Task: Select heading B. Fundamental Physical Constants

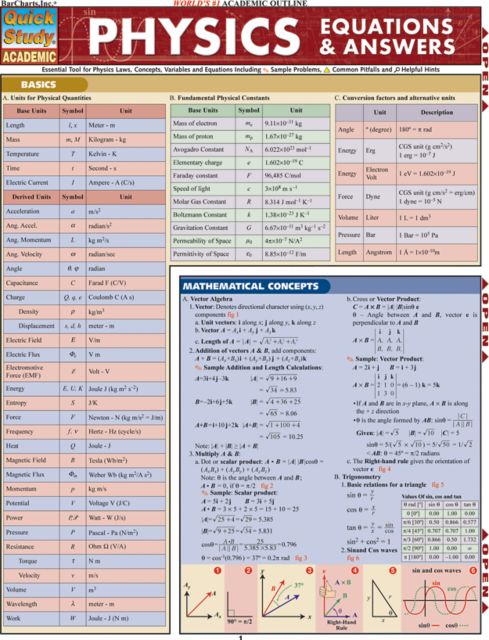Action: pos(219,98)
